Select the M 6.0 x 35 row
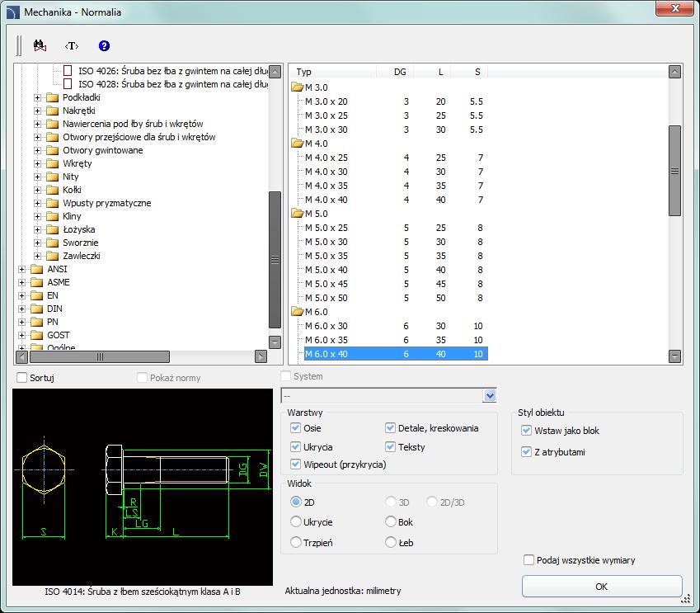700x613 pixels. (x=394, y=340)
